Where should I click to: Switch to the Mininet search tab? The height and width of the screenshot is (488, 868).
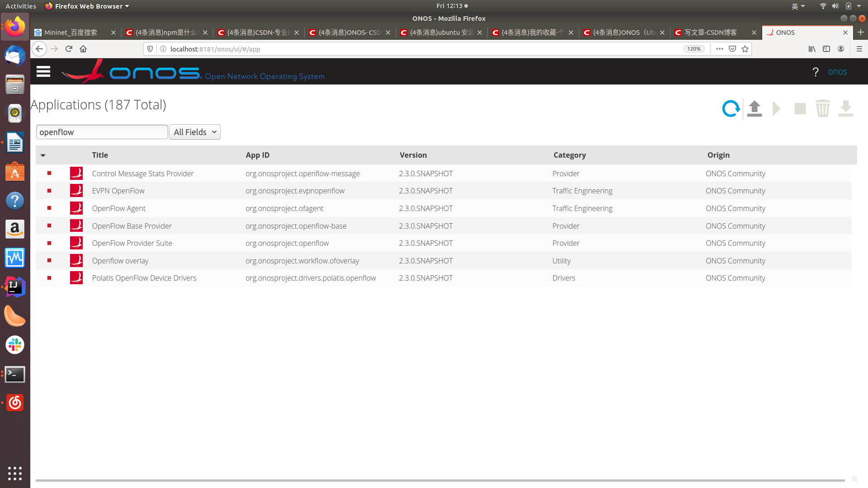(x=71, y=33)
